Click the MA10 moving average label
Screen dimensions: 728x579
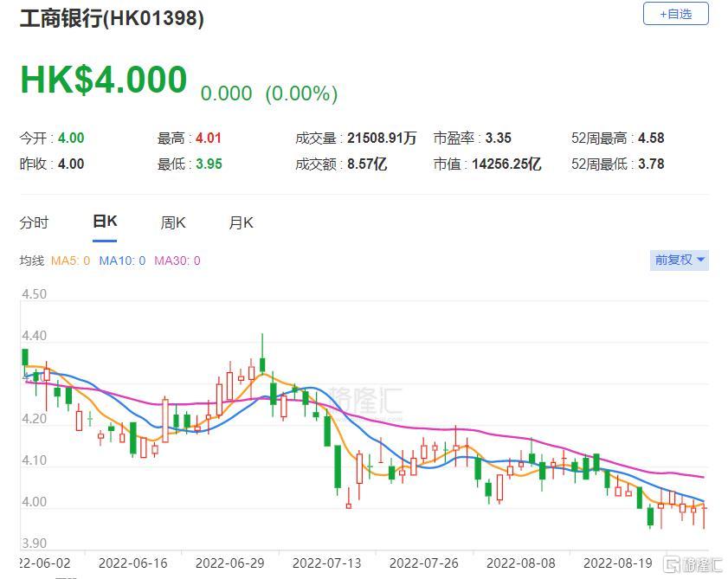(122, 261)
